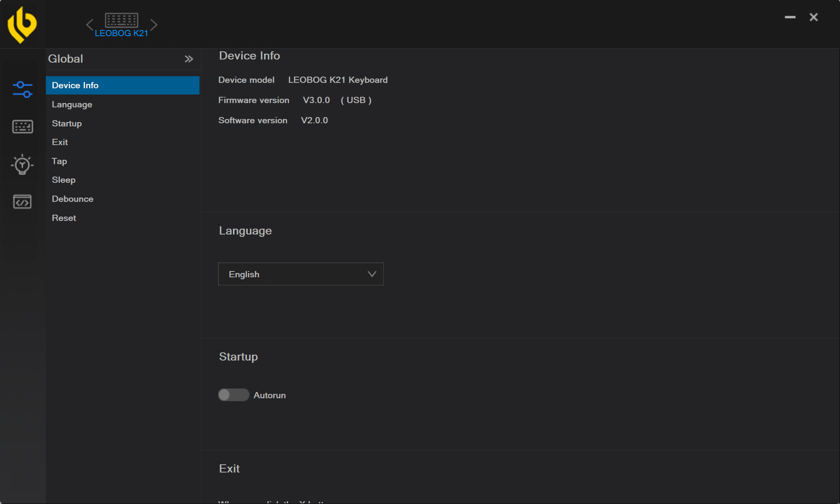This screenshot has width=840, height=504.
Task: Select Debounce in Global menu
Action: pos(122,199)
